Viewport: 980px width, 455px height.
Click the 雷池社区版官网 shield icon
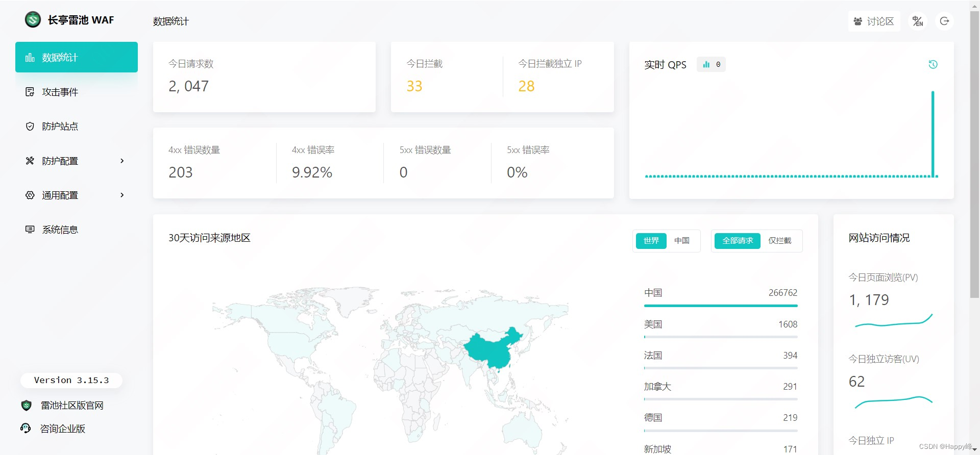27,406
